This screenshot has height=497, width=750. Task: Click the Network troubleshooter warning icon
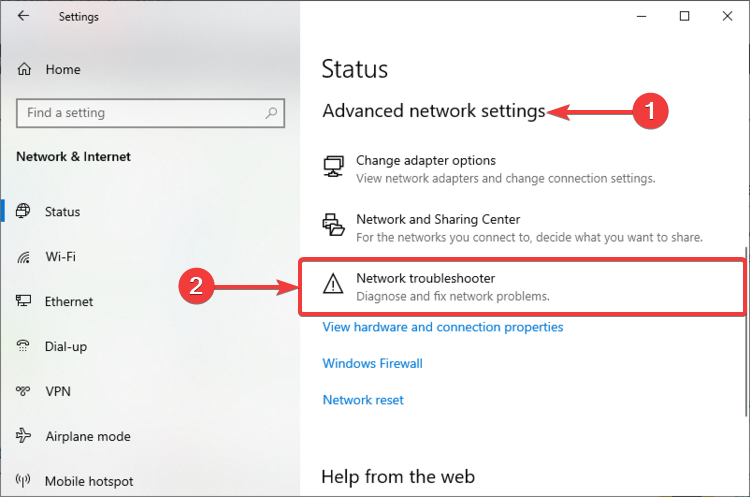point(333,286)
